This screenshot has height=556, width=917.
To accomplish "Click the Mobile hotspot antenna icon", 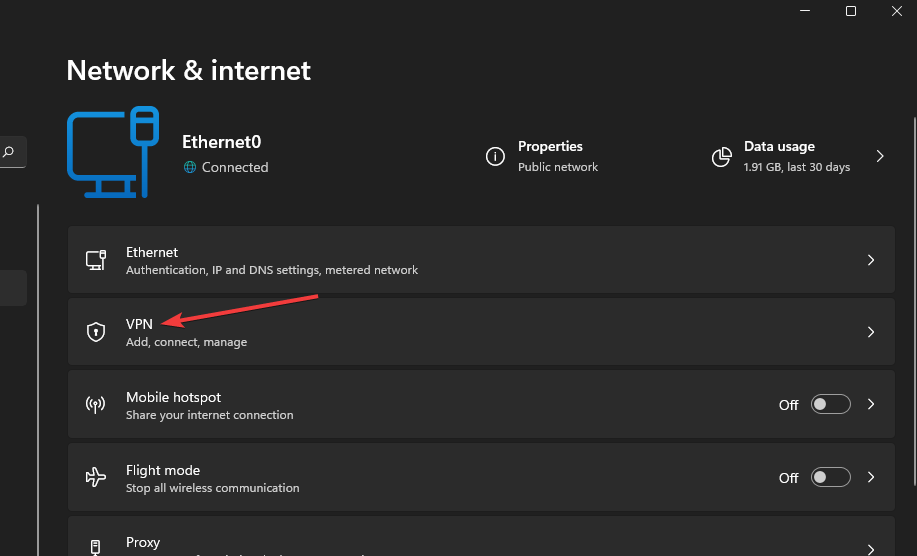I will [x=95, y=404].
